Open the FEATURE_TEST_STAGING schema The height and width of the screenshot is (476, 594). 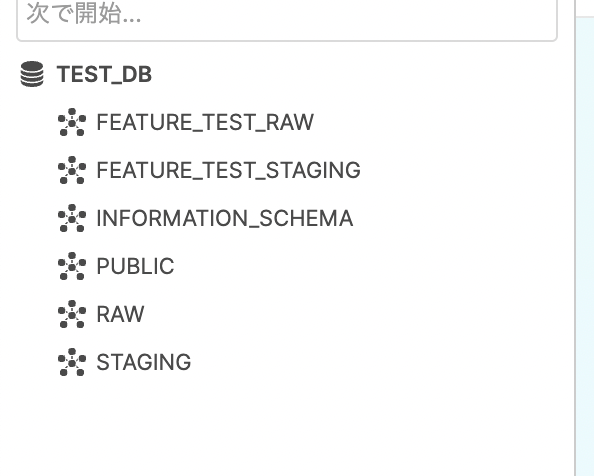point(228,170)
